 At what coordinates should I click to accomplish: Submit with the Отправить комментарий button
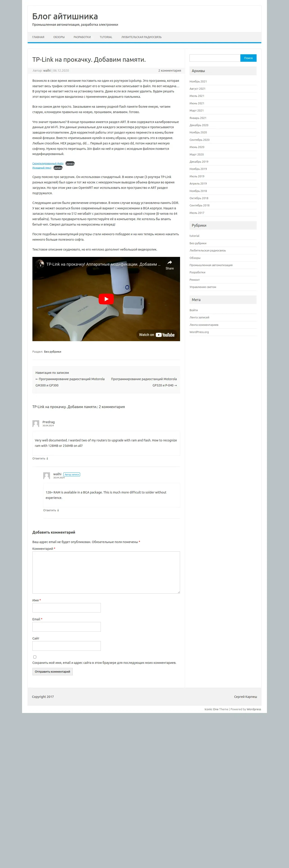(x=52, y=672)
